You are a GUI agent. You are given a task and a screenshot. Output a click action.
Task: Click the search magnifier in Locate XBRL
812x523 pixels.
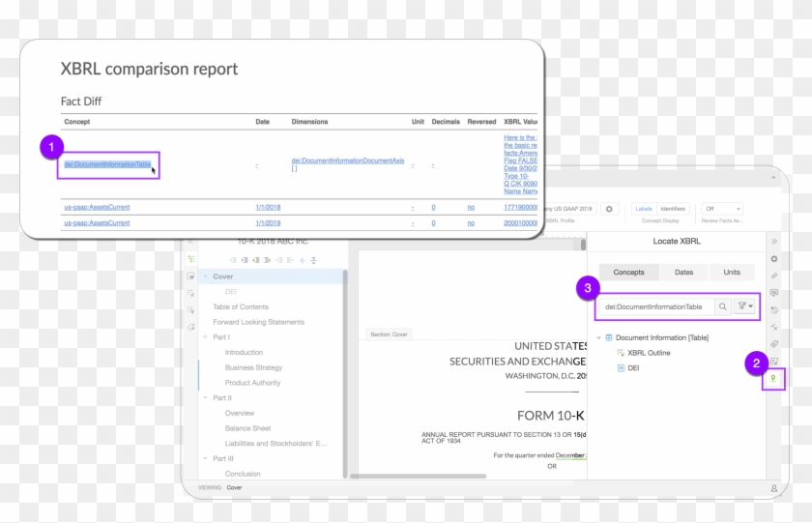click(722, 306)
